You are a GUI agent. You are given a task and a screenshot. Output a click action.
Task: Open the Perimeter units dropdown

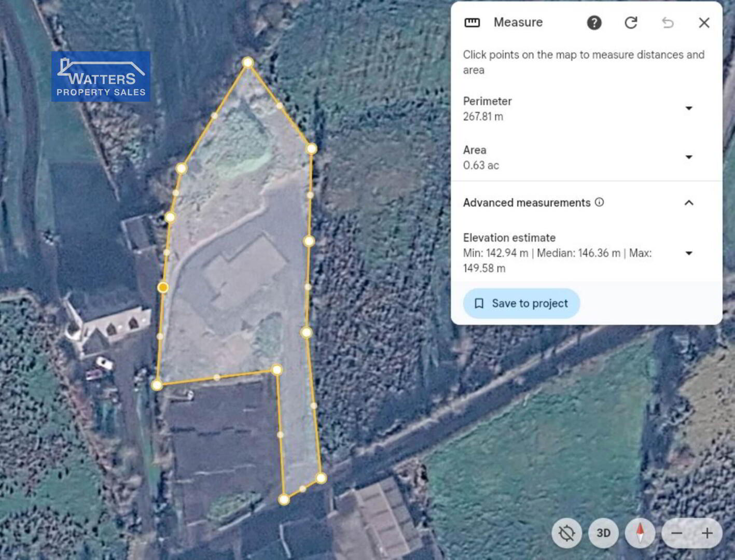[x=689, y=108]
